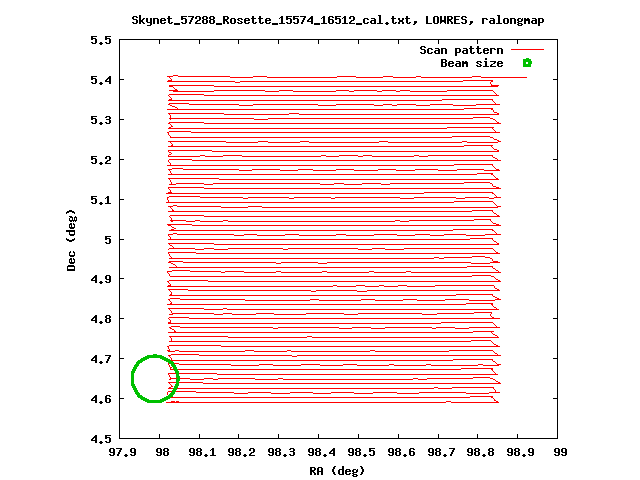Click the 5 Dec axis tick label
This screenshot has height=480, width=640.
tap(107, 240)
